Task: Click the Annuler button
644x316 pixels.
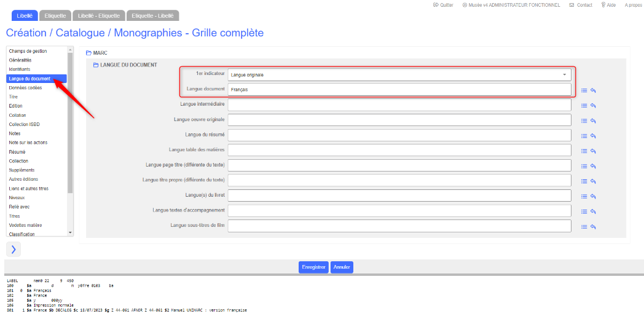Action: [x=342, y=267]
